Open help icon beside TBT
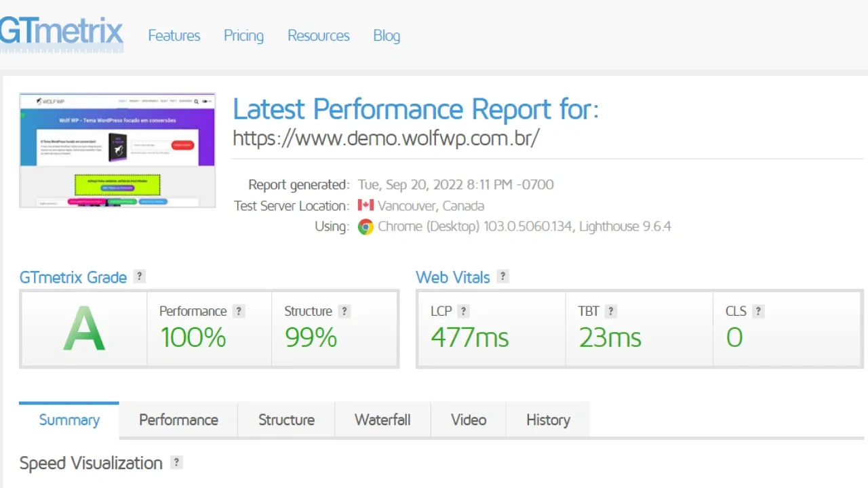Viewport: 868px width, 488px height. click(x=611, y=311)
